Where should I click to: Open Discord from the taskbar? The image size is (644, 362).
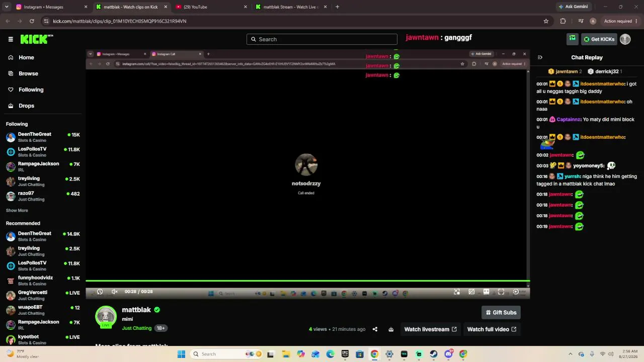[448, 354]
